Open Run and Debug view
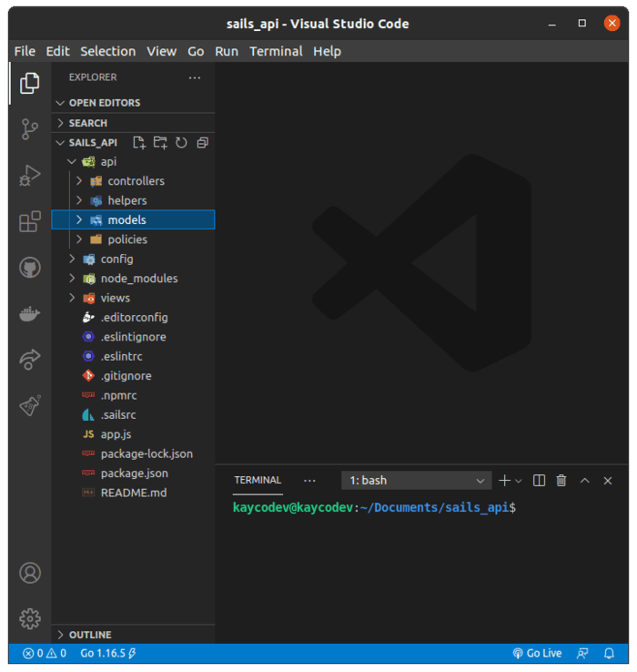The width and height of the screenshot is (637, 672). tap(29, 176)
